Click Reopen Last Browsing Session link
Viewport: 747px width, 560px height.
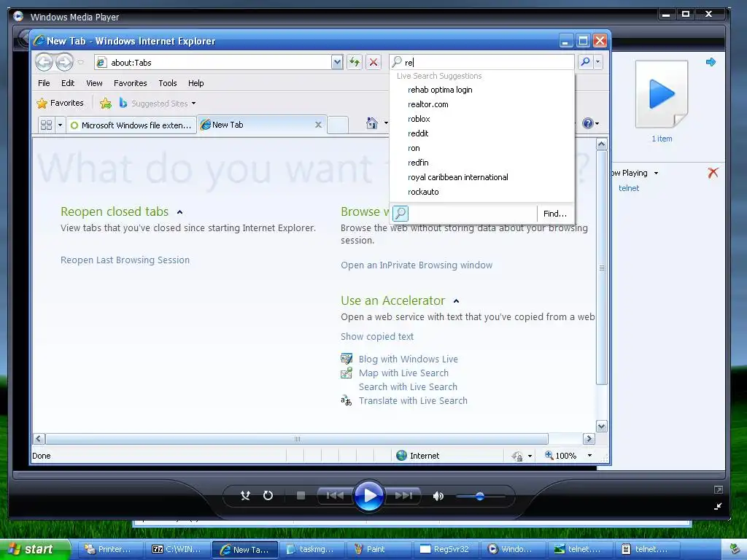click(x=125, y=260)
